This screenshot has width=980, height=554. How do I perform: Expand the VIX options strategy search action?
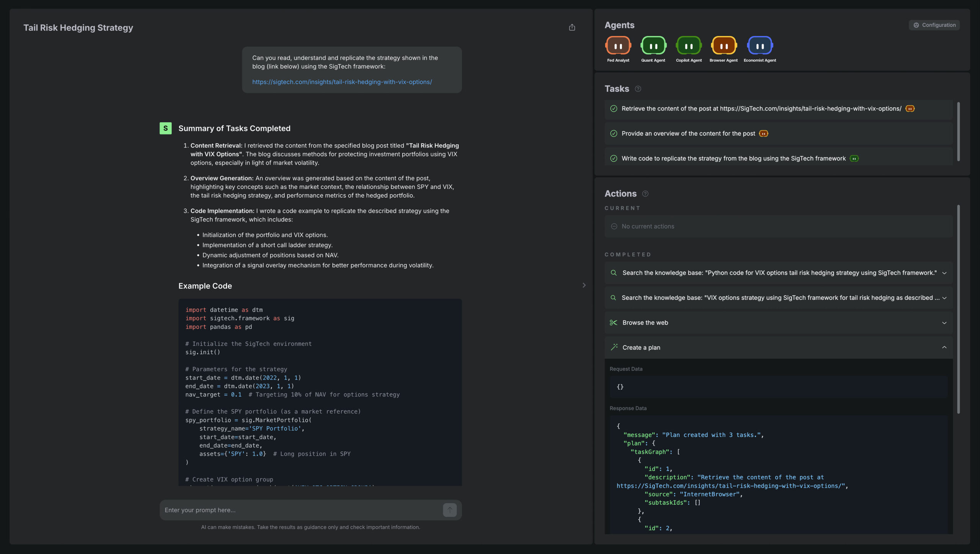click(944, 298)
